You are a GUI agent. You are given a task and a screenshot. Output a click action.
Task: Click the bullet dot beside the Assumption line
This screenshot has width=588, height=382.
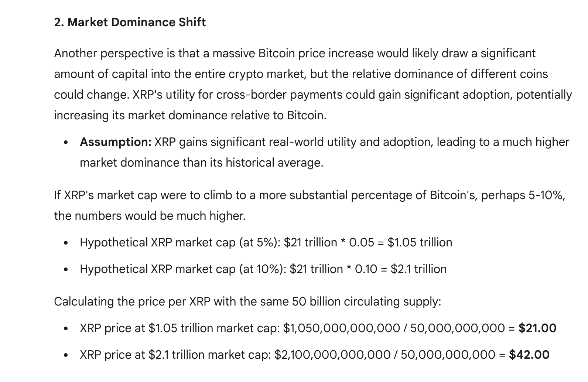point(66,142)
